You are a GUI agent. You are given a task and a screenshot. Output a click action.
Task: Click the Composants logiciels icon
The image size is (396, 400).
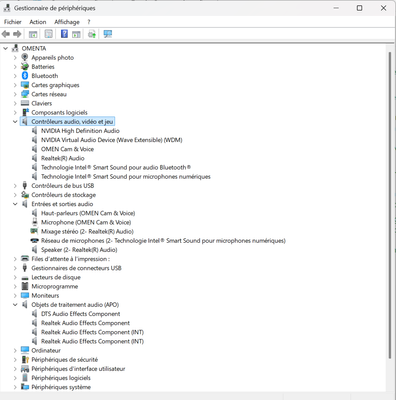coord(25,112)
